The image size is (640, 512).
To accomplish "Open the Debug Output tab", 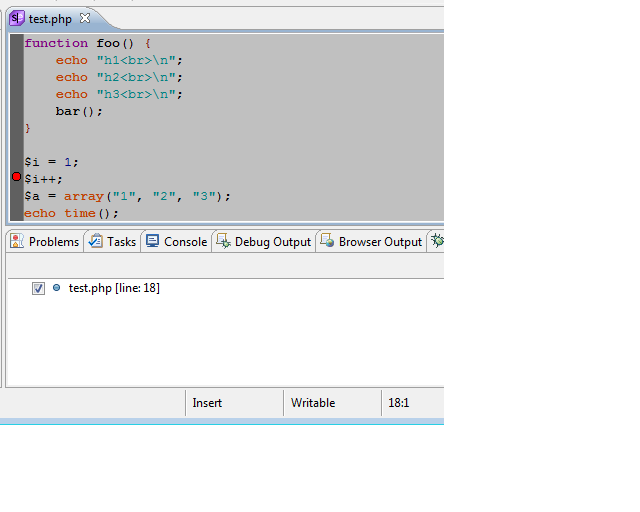I will pos(264,242).
